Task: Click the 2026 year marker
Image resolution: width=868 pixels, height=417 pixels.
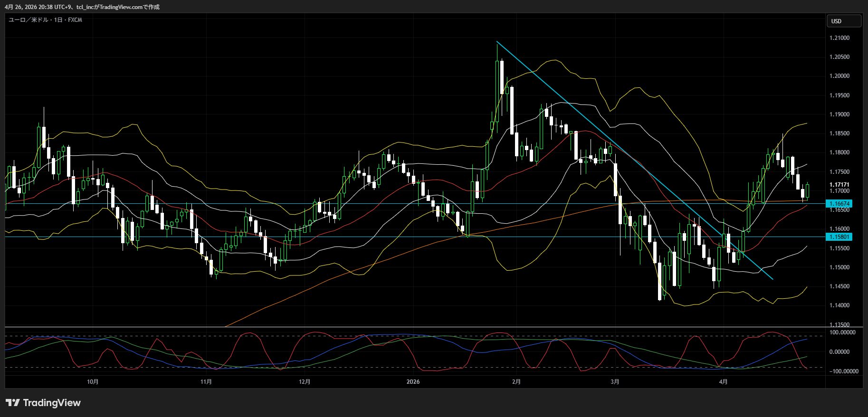Action: coord(413,382)
